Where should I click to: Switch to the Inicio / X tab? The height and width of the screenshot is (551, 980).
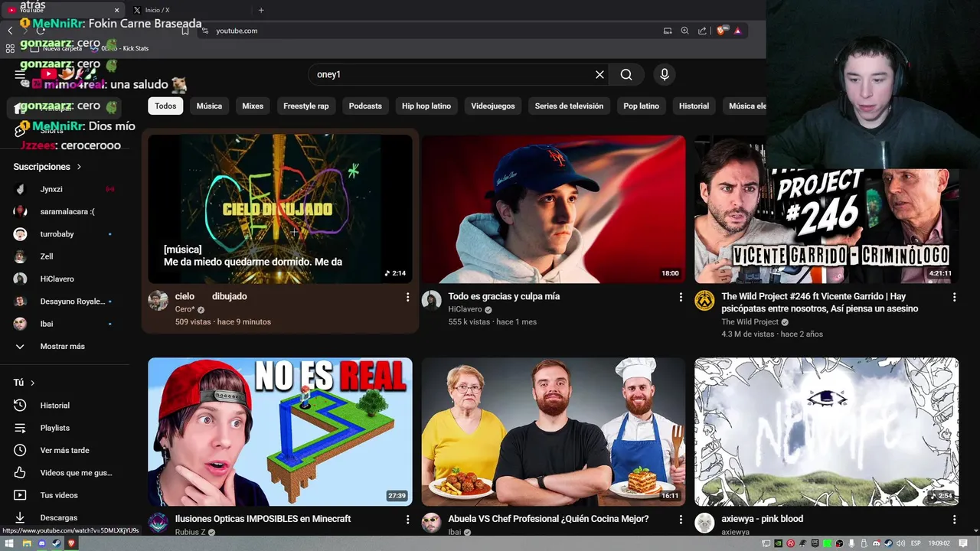click(x=186, y=10)
